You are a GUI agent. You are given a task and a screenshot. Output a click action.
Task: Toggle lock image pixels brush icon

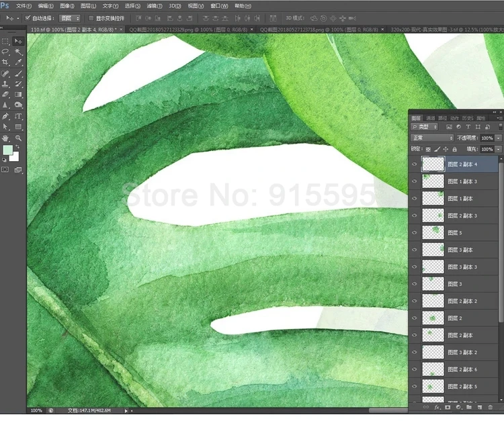(x=437, y=149)
